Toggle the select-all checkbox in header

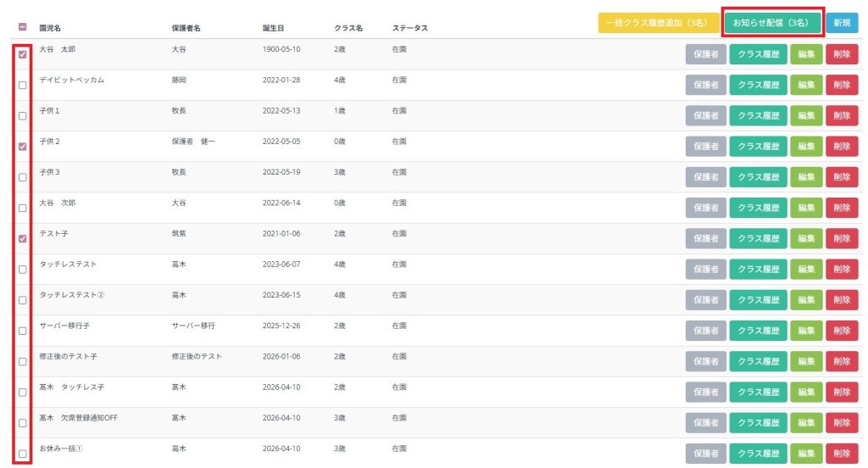click(23, 26)
